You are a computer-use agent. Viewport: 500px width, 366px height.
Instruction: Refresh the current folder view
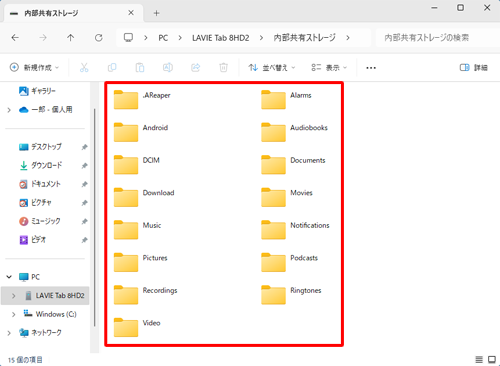point(99,38)
